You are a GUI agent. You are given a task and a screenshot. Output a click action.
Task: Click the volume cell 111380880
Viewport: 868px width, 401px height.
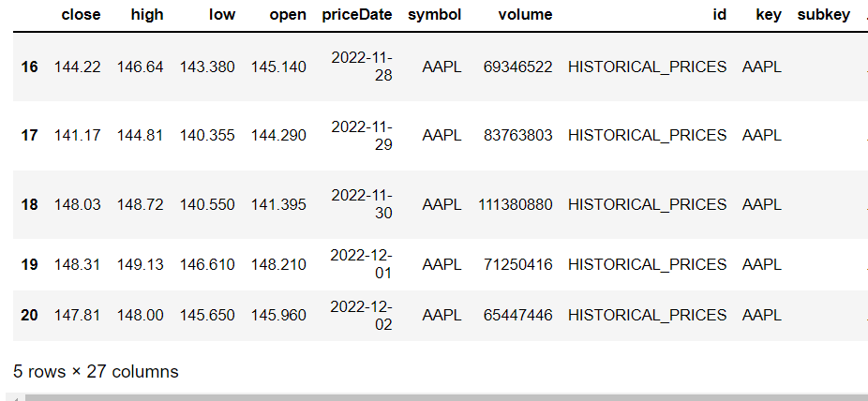516,204
